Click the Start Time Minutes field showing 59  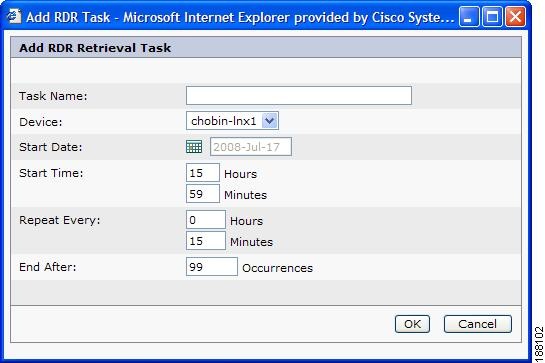(203, 194)
